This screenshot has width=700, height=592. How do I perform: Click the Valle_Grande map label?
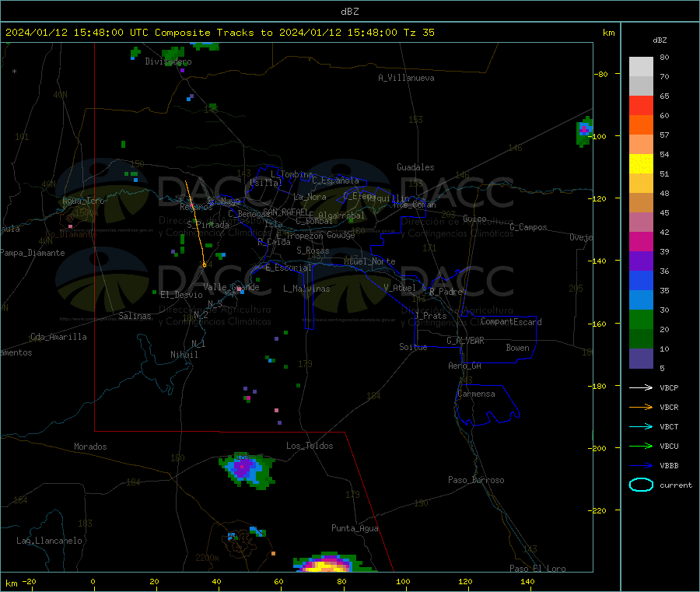tap(231, 287)
